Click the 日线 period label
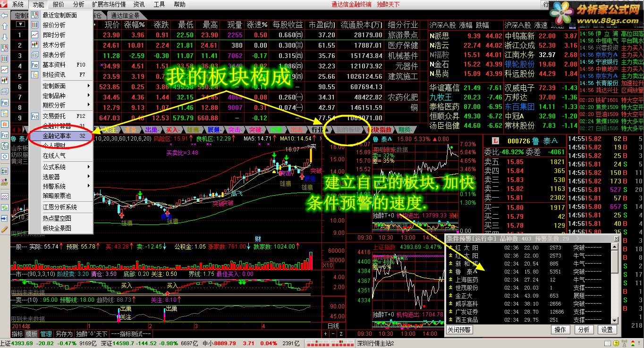Viewport: 644px width, 348px height. (333, 326)
